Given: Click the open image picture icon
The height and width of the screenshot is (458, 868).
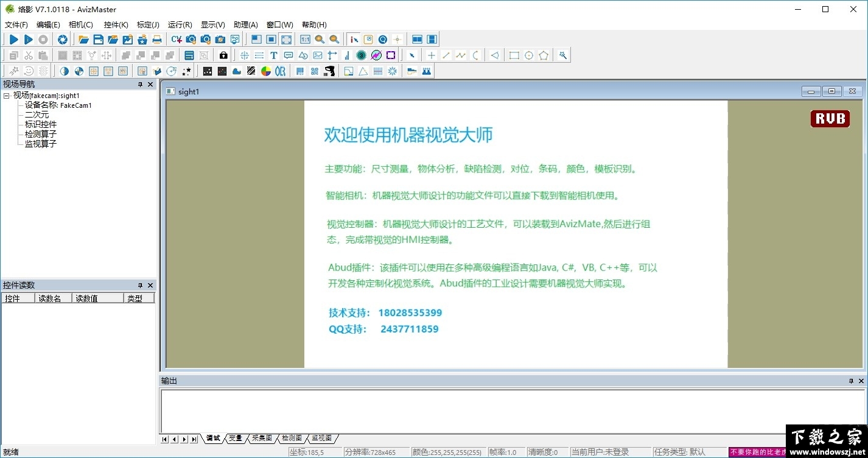Looking at the screenshot, I should (x=128, y=40).
